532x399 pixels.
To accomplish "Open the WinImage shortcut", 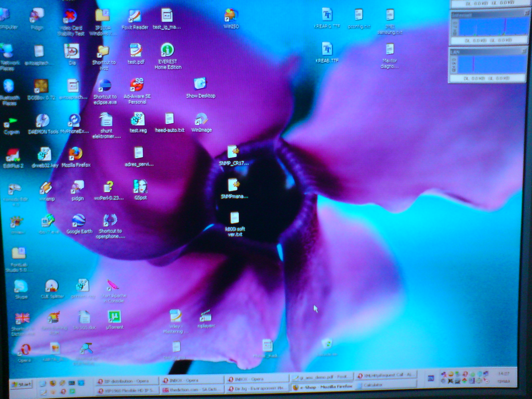I will tap(201, 119).
